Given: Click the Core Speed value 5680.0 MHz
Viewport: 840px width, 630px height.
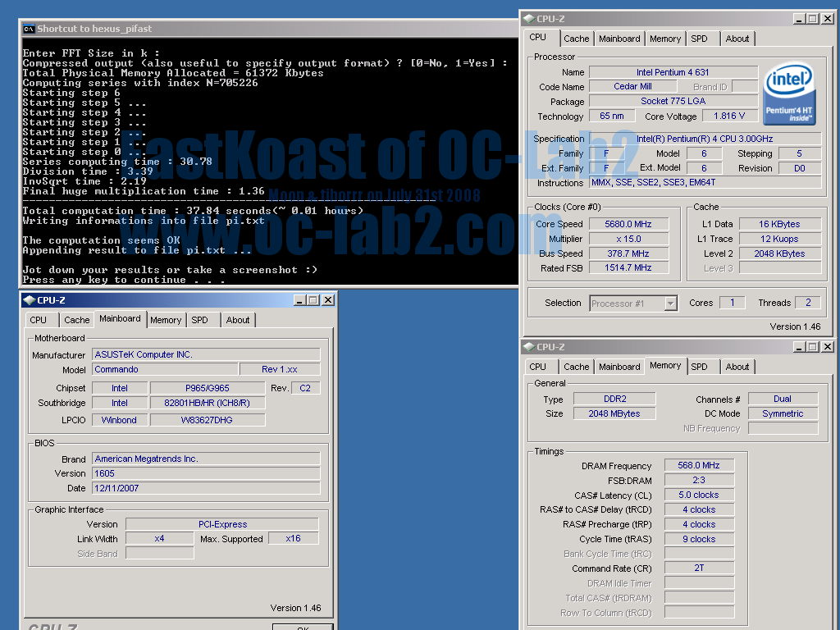Looking at the screenshot, I should [628, 224].
